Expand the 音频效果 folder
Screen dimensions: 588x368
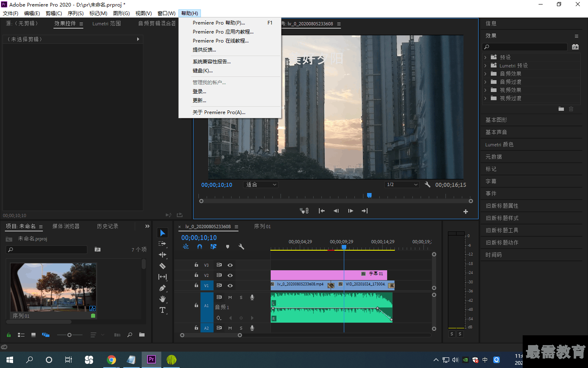(485, 74)
